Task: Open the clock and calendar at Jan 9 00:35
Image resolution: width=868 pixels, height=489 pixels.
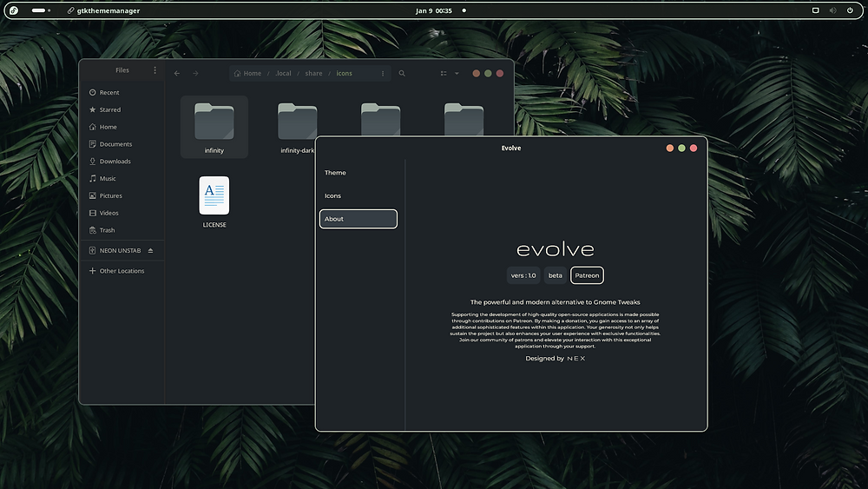Action: (x=433, y=10)
